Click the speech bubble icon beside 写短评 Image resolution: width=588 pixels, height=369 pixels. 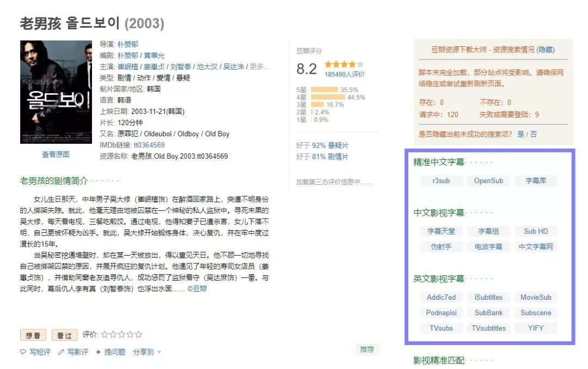coord(24,351)
